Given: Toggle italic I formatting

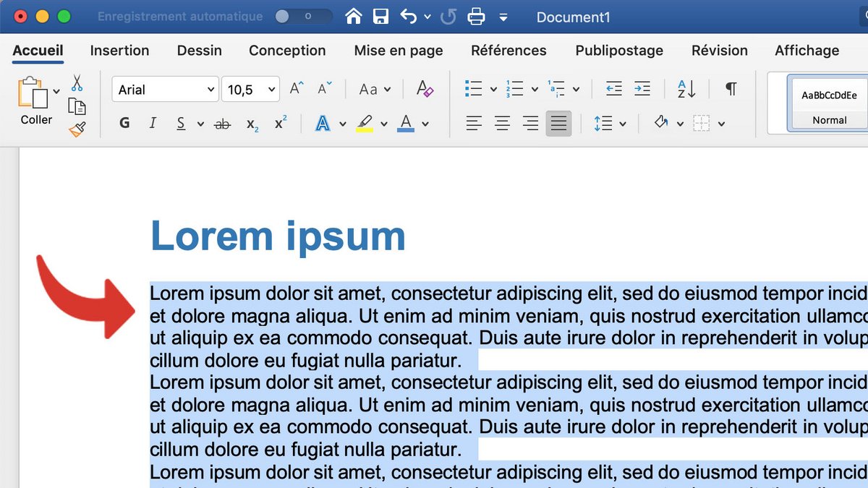Looking at the screenshot, I should (153, 124).
